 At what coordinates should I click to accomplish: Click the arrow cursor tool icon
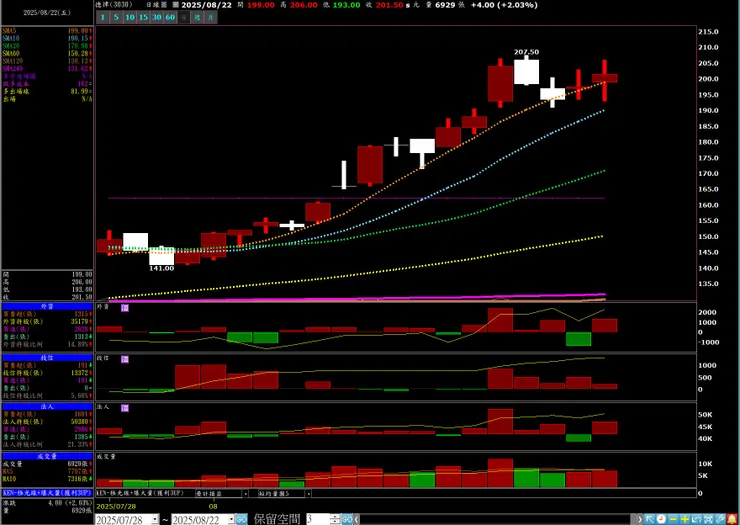[x=650, y=519]
